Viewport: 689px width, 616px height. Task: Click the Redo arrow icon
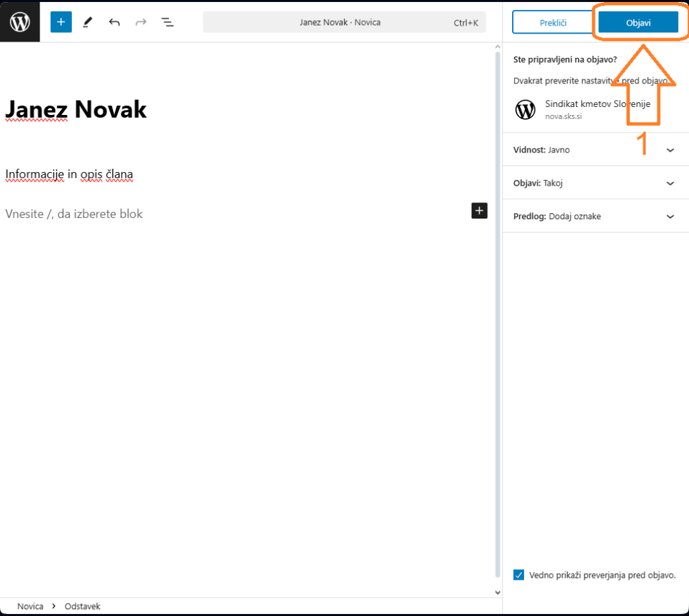click(x=141, y=22)
